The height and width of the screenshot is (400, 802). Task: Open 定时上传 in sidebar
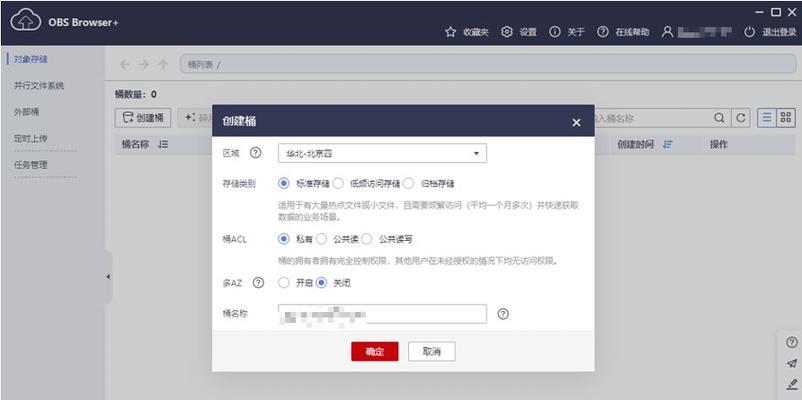[x=31, y=139]
